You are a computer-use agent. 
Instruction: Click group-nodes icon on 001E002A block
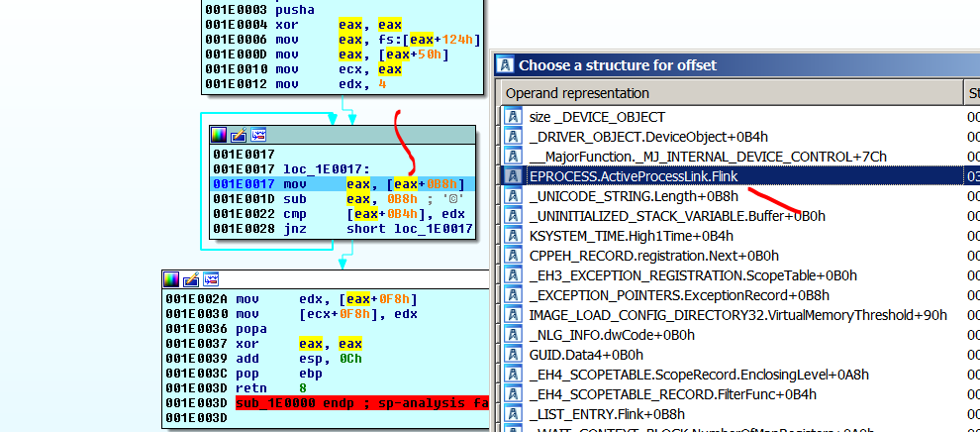click(210, 280)
